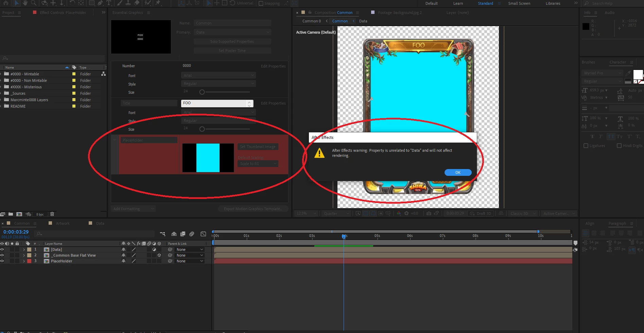Click Export Motion Graphics Template button

(253, 209)
